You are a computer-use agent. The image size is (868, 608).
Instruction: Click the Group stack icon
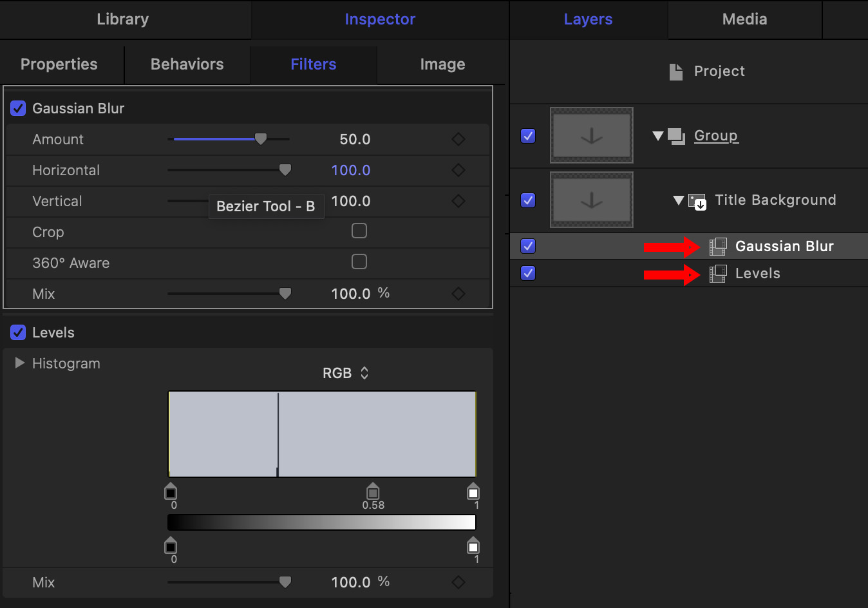click(676, 136)
